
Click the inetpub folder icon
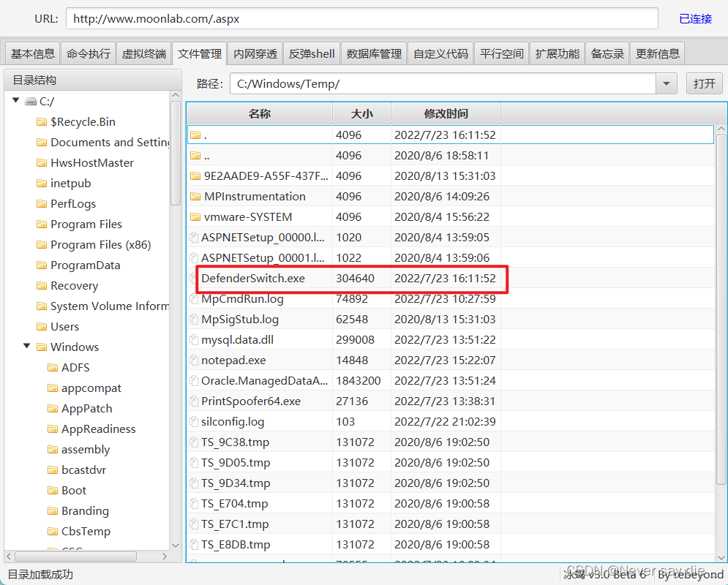42,184
